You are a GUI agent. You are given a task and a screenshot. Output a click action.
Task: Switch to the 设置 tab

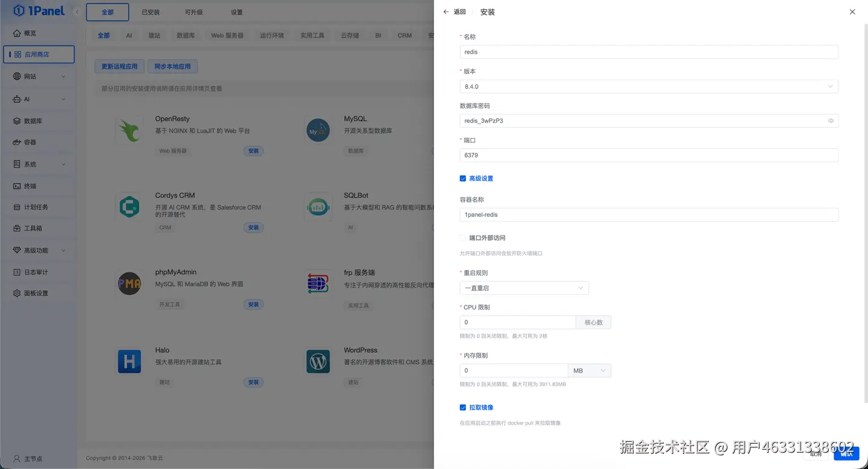(x=237, y=12)
